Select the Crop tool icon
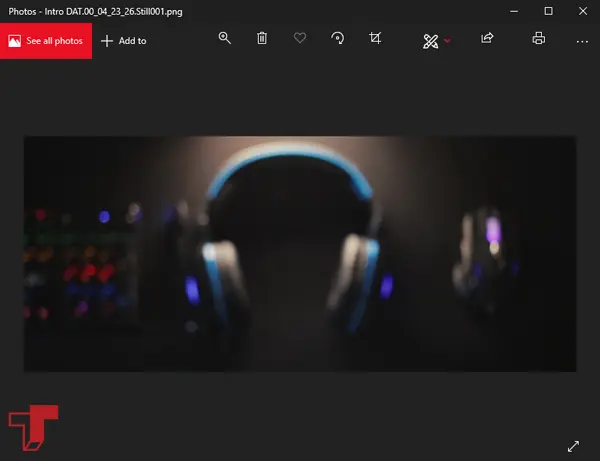The height and width of the screenshot is (461, 600). 375,39
